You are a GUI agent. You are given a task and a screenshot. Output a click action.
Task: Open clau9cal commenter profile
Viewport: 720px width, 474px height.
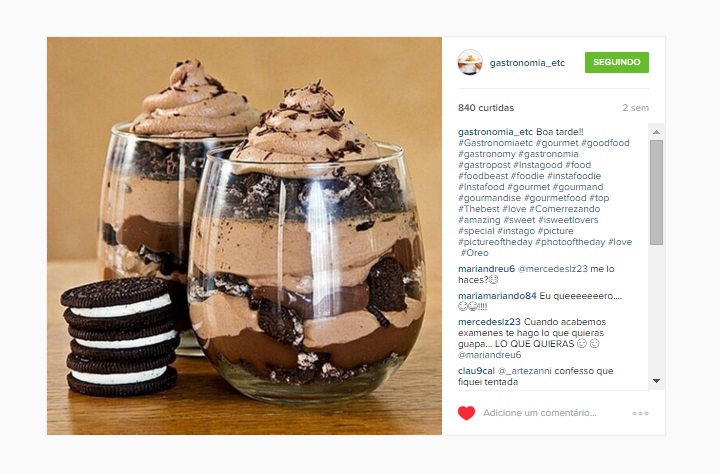tap(476, 371)
